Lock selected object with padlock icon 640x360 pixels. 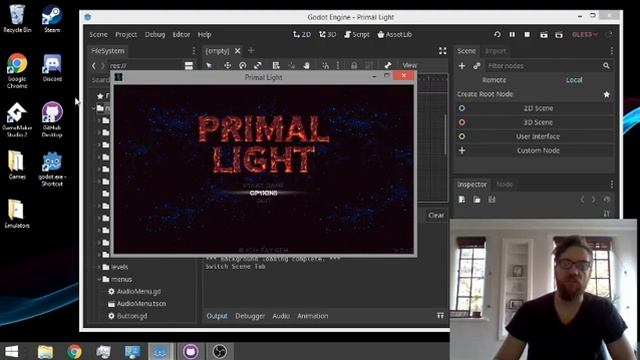[x=354, y=65]
